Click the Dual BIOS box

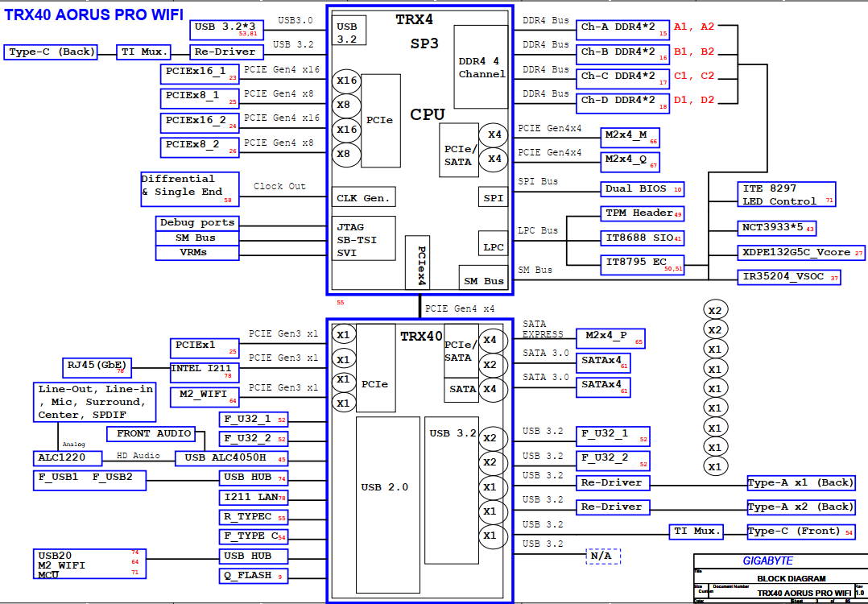[643, 188]
